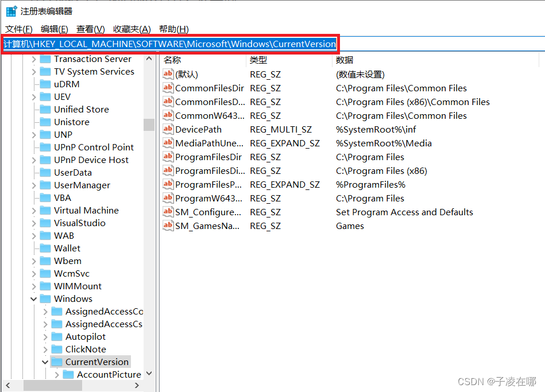The height and width of the screenshot is (392, 545).
Task: Open the 查看(V) menu
Action: [x=90, y=29]
